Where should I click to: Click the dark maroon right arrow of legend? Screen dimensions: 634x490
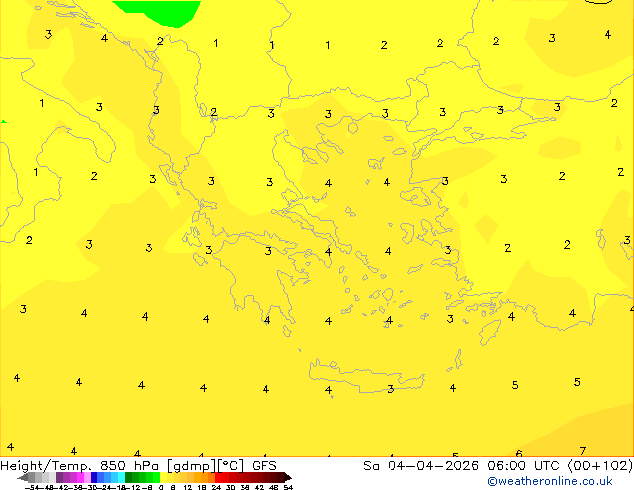[287, 478]
